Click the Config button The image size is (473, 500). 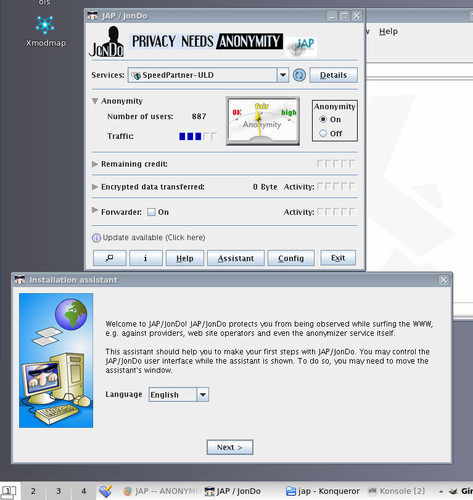point(291,258)
